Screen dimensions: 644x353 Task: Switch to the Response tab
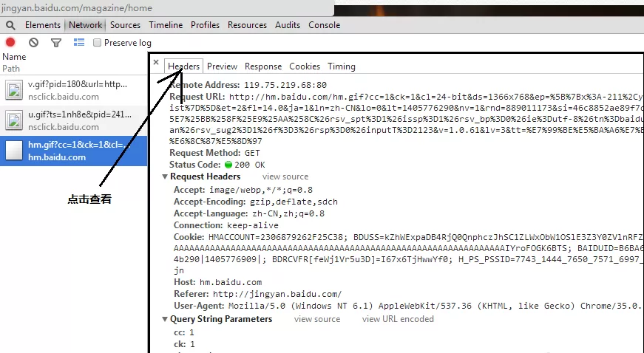(x=263, y=66)
